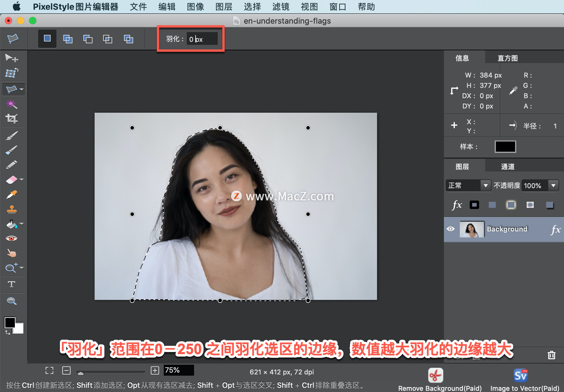Open the 滤镜 menu
This screenshot has height=392, width=564.
(280, 7)
